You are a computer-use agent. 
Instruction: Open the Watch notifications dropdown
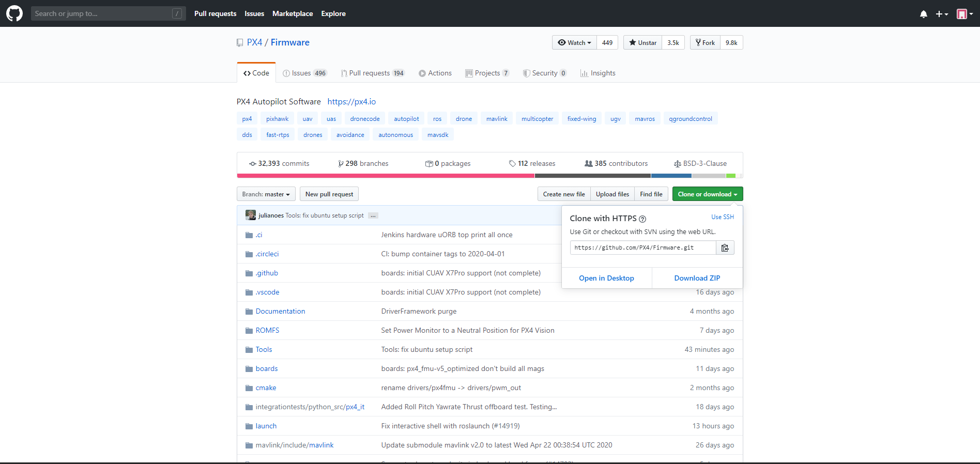574,43
